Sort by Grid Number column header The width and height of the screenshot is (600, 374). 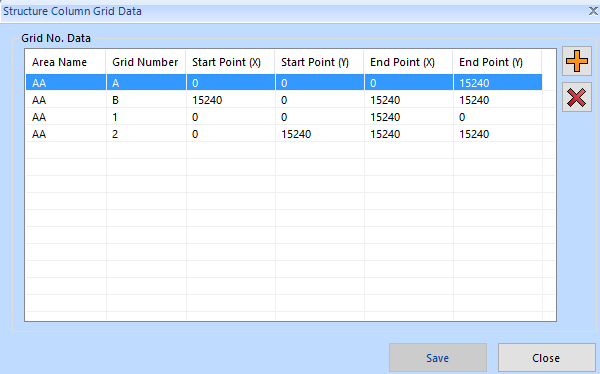(146, 62)
